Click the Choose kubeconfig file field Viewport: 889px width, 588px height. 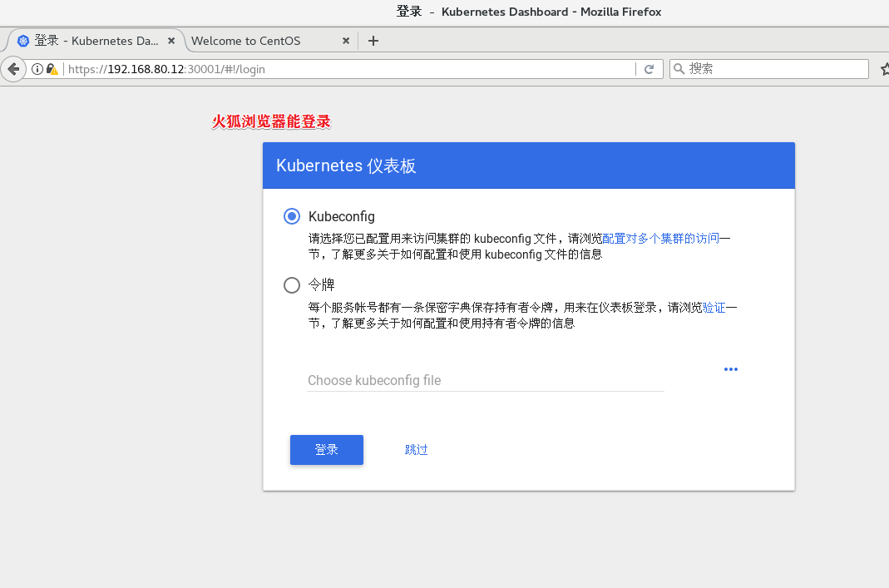pyautogui.click(x=486, y=380)
